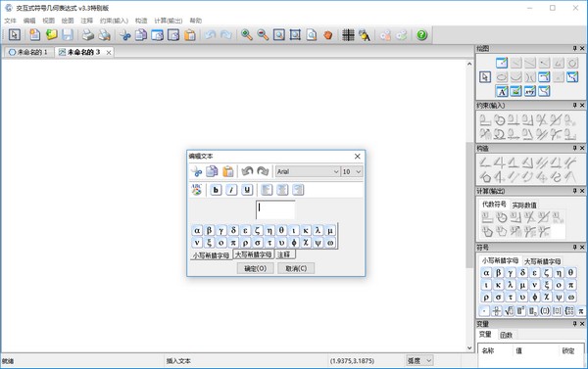Screen dimensions: 588x369
Task: Click the paste icon in text dialog
Action: point(228,171)
